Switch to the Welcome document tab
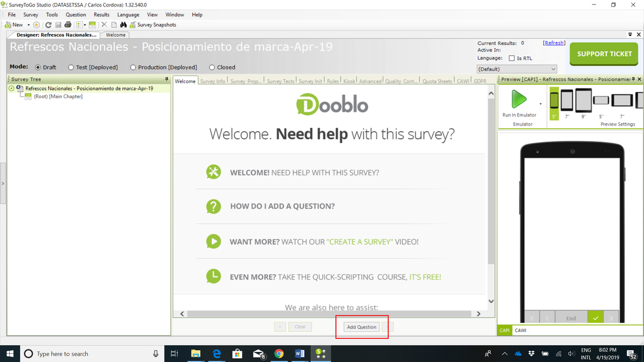 tap(115, 35)
